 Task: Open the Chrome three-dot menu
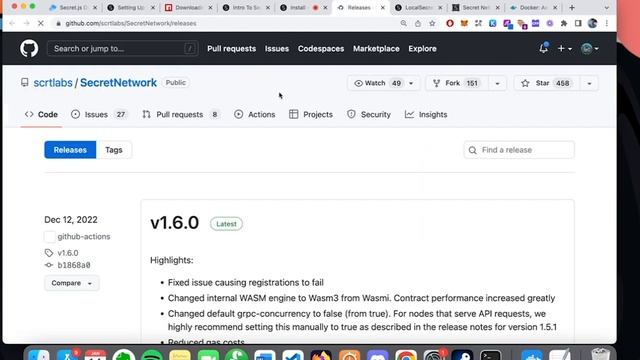(x=607, y=24)
